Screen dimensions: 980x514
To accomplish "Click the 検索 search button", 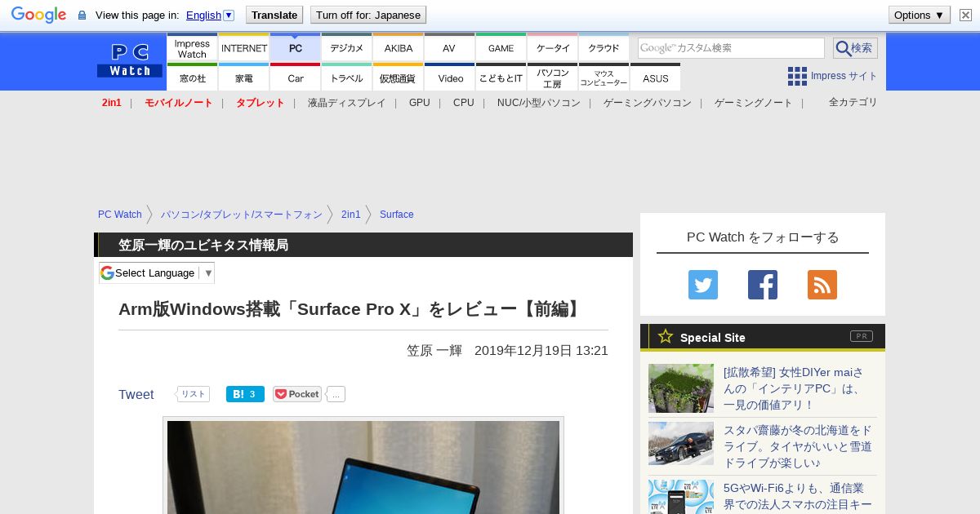I will point(855,48).
